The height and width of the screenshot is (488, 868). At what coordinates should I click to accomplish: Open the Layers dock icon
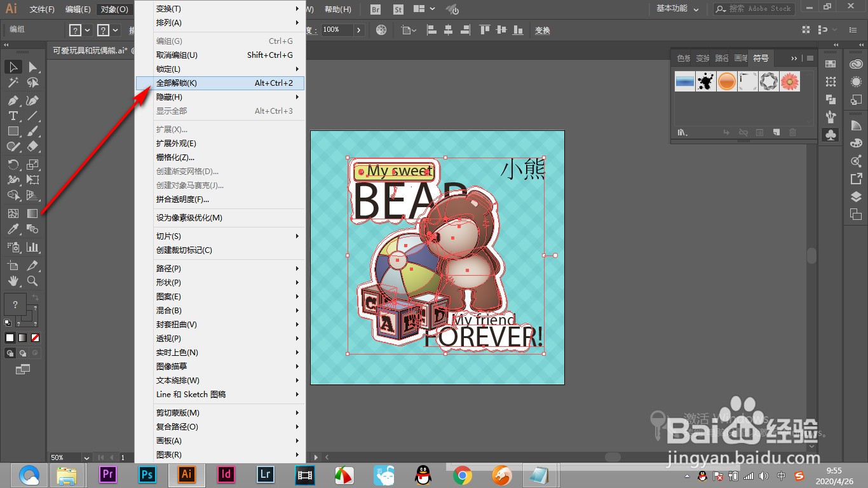tap(856, 197)
